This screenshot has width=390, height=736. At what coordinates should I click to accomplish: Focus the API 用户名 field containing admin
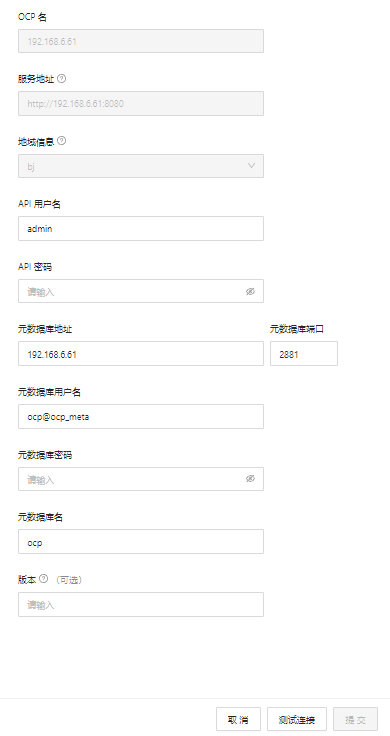pos(141,229)
